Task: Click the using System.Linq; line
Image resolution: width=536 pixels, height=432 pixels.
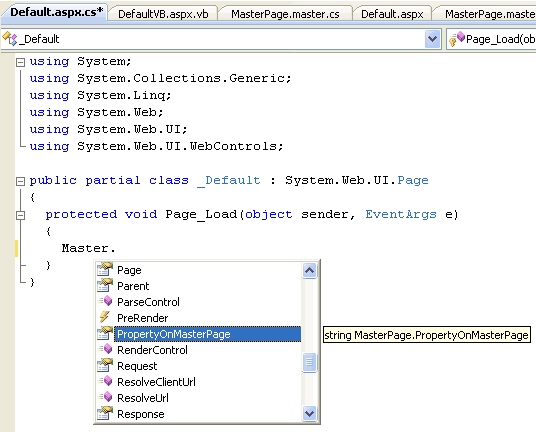Action: 100,95
